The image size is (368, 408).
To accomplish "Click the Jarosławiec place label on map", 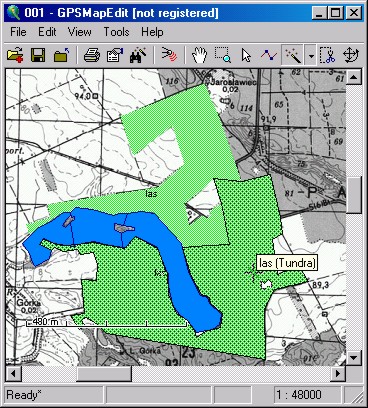I will point(232,82).
